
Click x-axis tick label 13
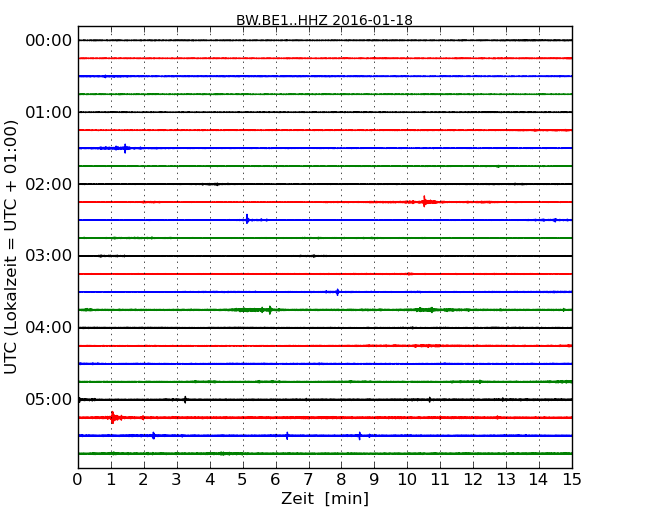tap(506, 480)
